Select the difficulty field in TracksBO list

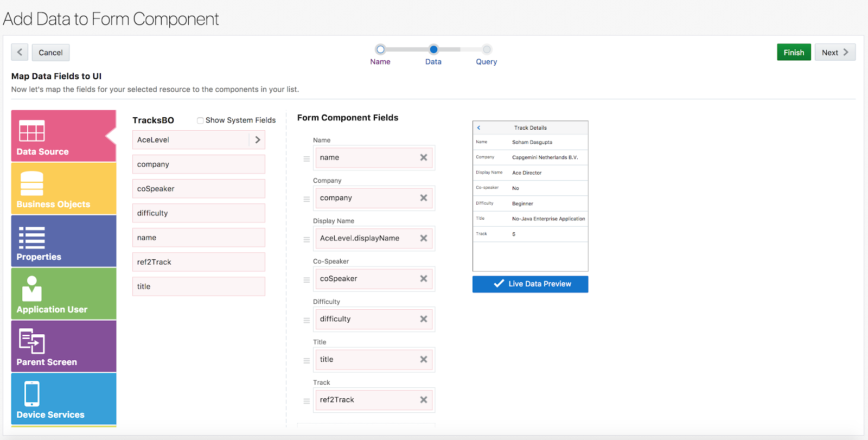[199, 213]
